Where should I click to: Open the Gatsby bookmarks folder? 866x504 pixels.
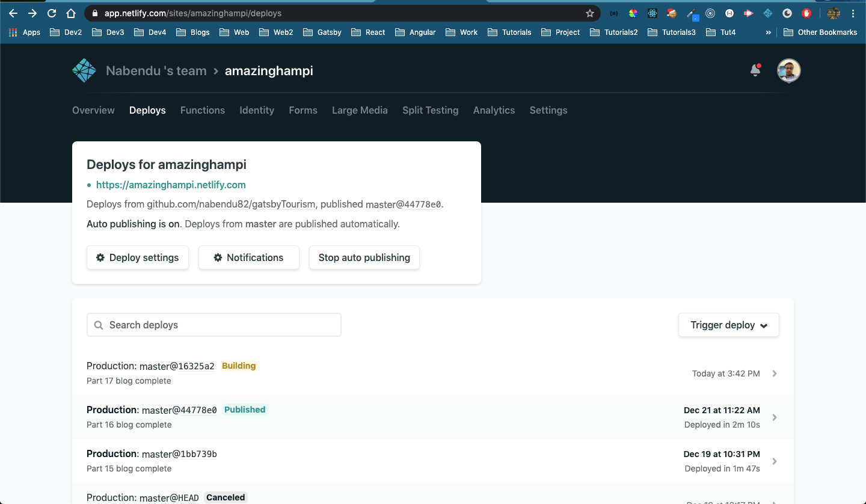coord(323,32)
